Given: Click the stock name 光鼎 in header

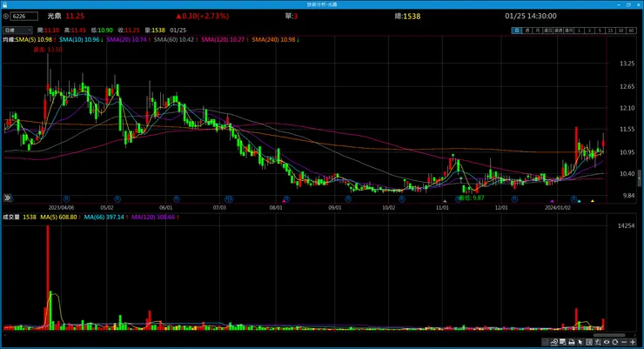Looking at the screenshot, I should (54, 16).
